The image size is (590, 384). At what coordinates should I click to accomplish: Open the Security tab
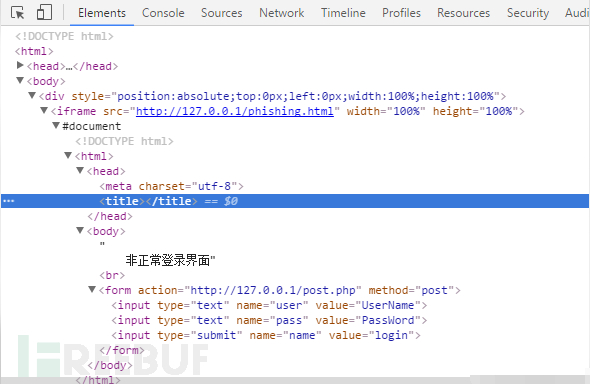coord(528,13)
